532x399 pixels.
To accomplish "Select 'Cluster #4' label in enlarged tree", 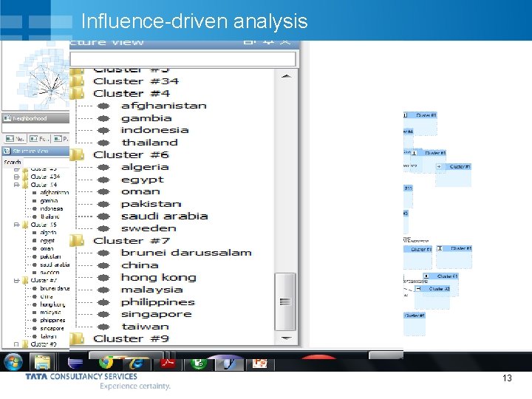I will click(x=132, y=93).
